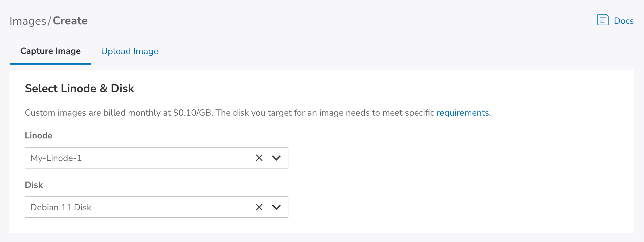Switch to the Upload Image tab
This screenshot has height=242, width=644.
130,51
